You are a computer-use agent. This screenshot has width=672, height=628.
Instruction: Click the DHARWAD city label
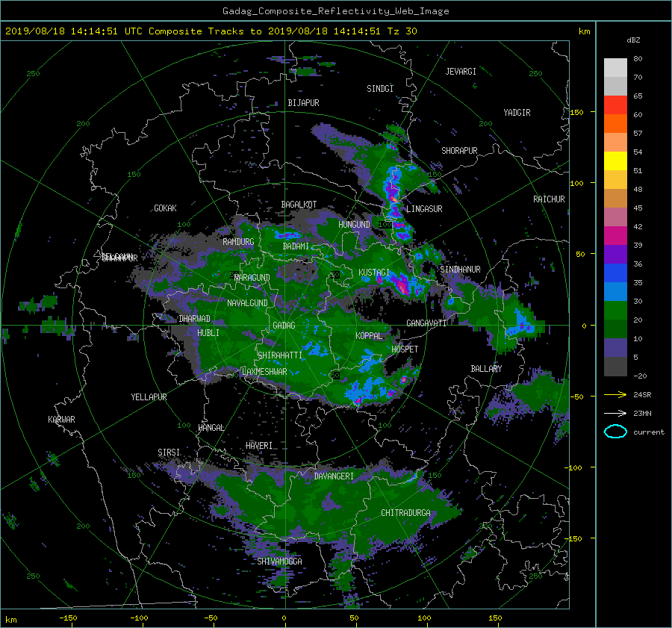pyautogui.click(x=194, y=319)
